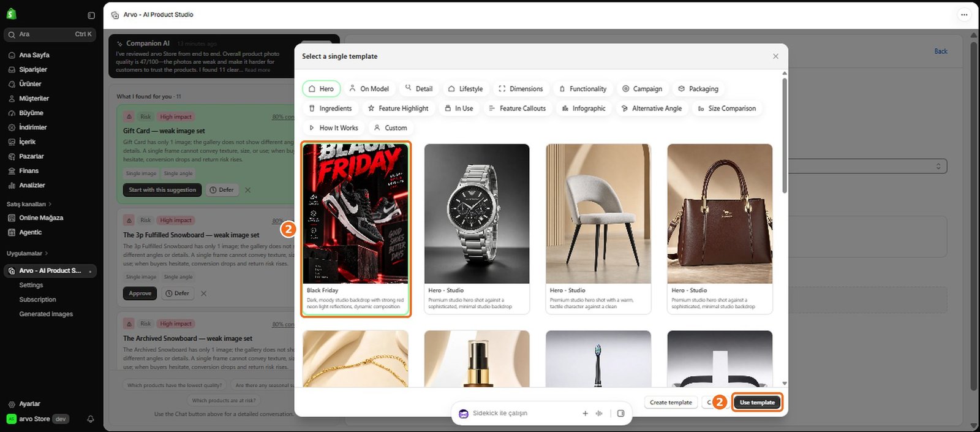
Task: Open Agentic sales channel
Action: pyautogui.click(x=31, y=233)
